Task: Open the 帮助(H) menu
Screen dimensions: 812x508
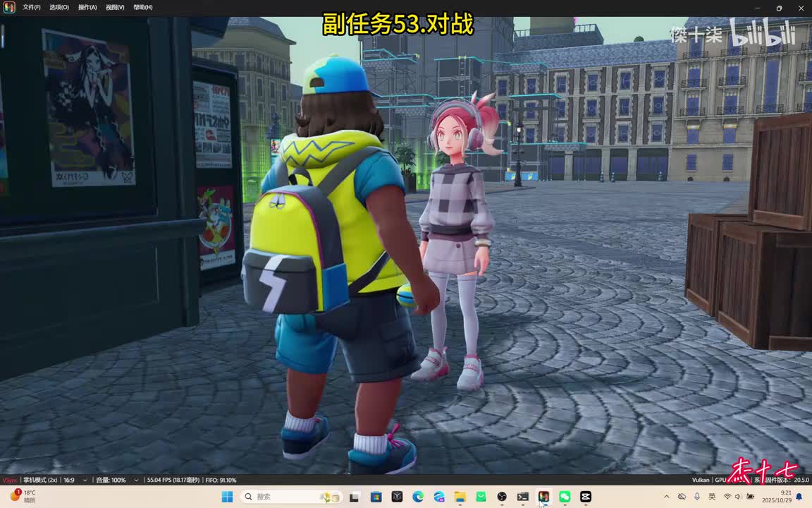Action: coord(143,7)
